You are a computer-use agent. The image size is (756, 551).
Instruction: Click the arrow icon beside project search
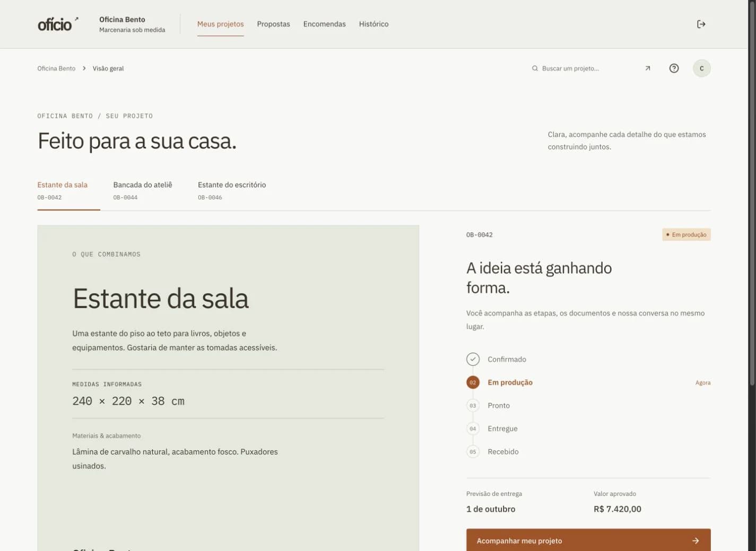(x=647, y=68)
